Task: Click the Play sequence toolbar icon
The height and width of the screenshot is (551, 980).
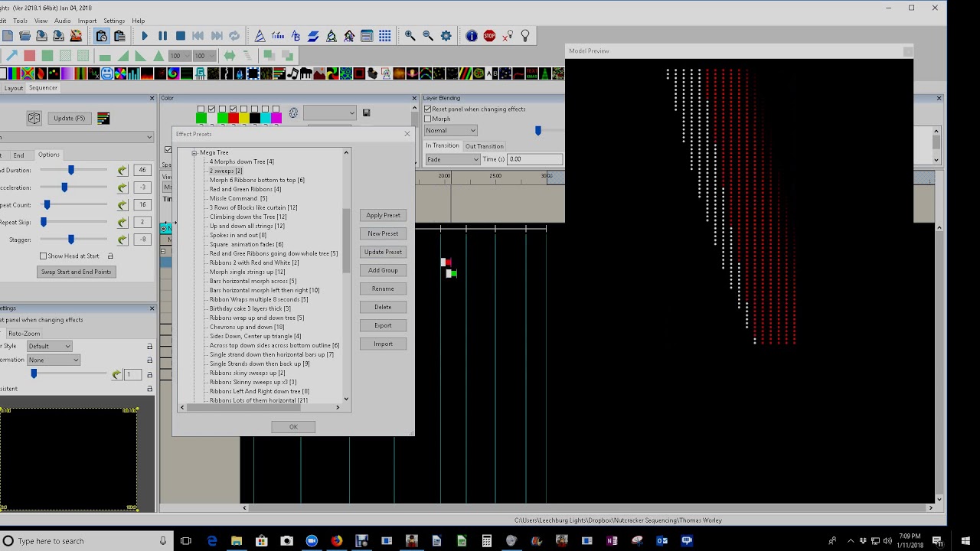Action: coord(145,36)
